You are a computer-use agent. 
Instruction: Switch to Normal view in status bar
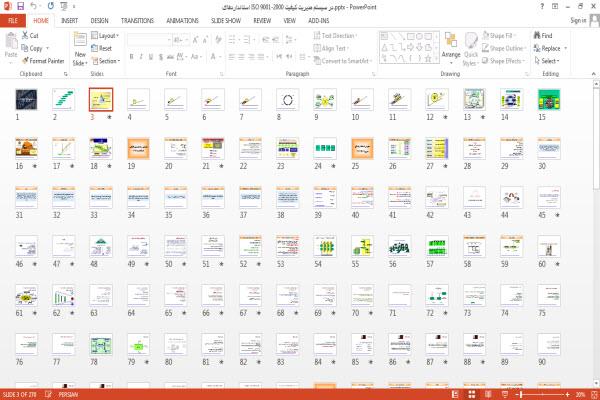coord(455,394)
